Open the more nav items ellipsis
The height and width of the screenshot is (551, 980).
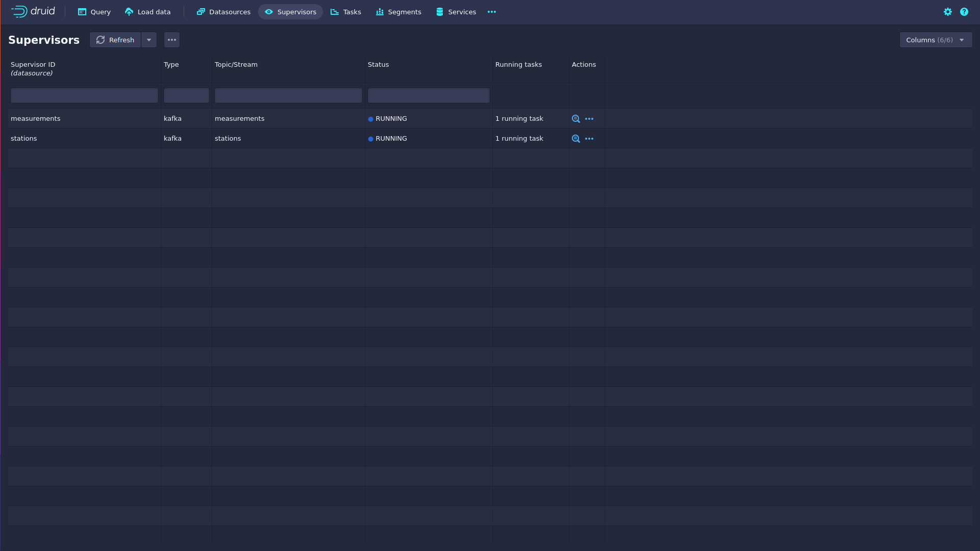tap(491, 12)
